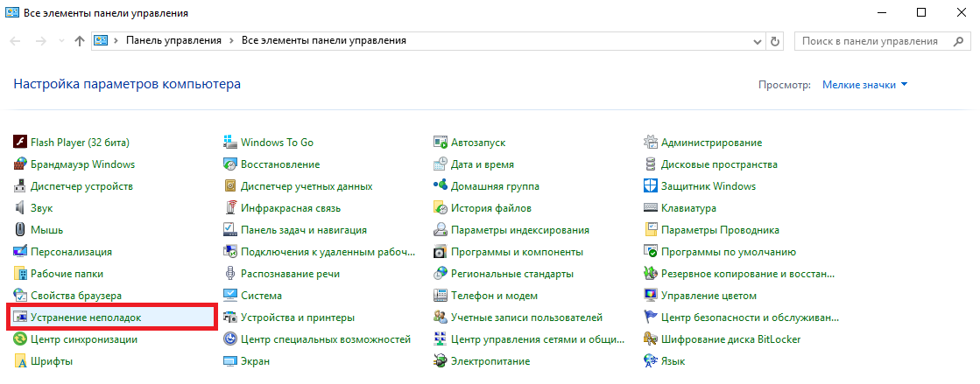The image size is (980, 384).
Task: Open the Центр специальных возможностей link
Action: (326, 339)
